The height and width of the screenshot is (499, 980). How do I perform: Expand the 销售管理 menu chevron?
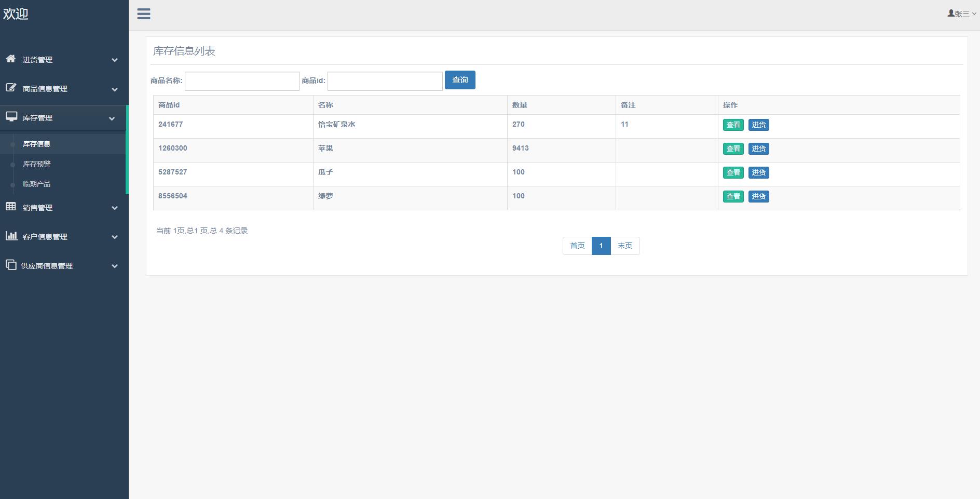pos(115,208)
